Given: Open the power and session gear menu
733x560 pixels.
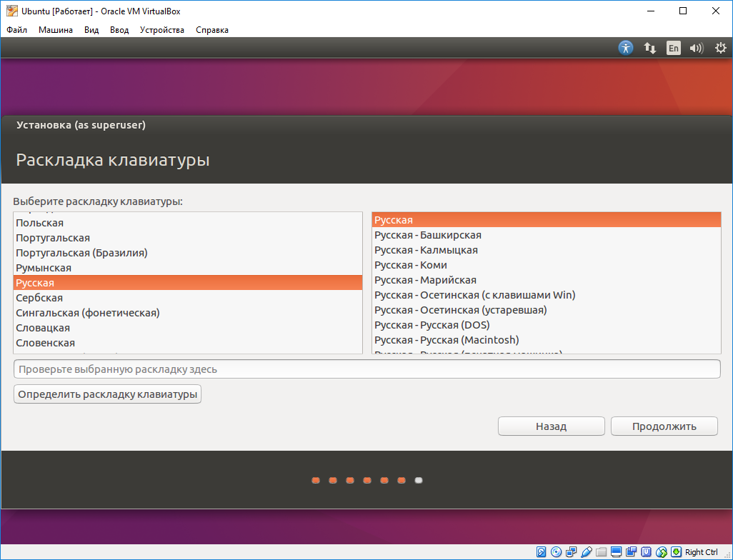Looking at the screenshot, I should 721,48.
